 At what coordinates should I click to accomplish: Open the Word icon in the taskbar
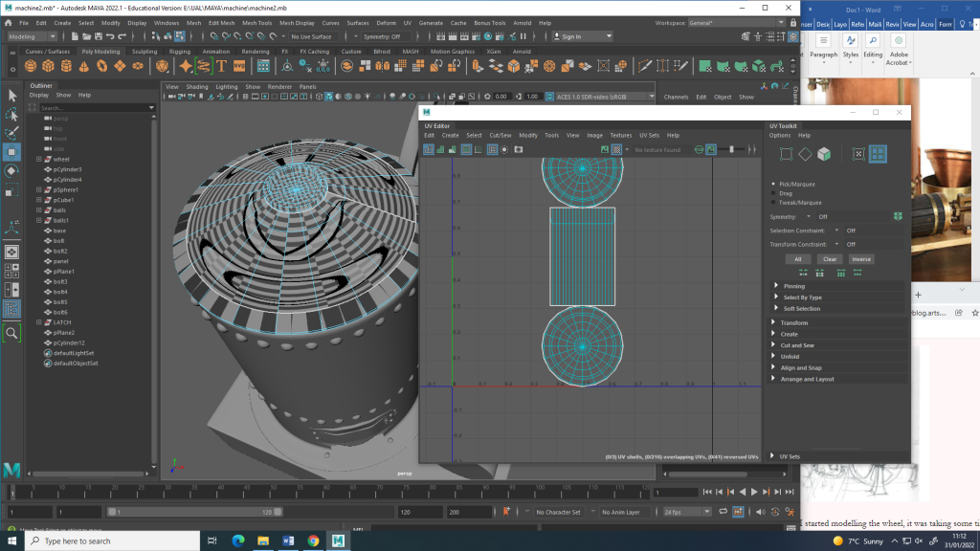click(x=288, y=541)
